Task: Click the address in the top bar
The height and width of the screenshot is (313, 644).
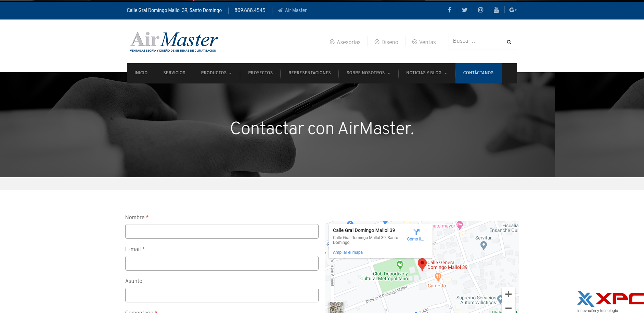Action: pos(174,10)
